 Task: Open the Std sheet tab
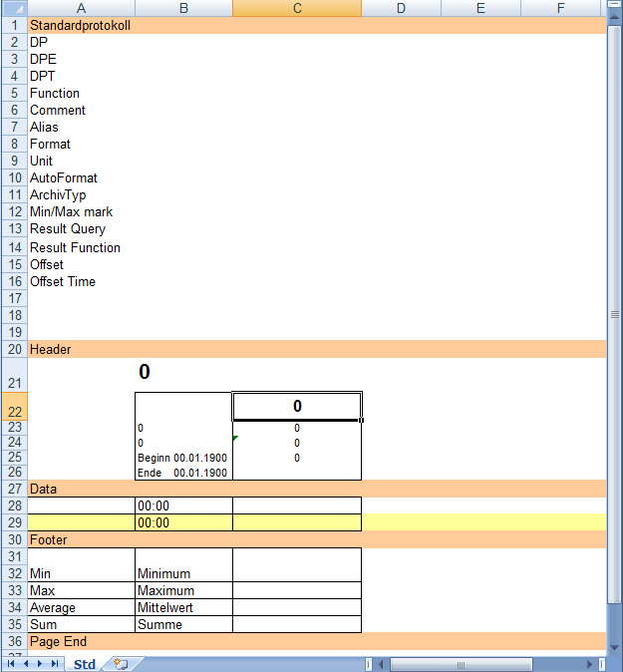coord(85,663)
